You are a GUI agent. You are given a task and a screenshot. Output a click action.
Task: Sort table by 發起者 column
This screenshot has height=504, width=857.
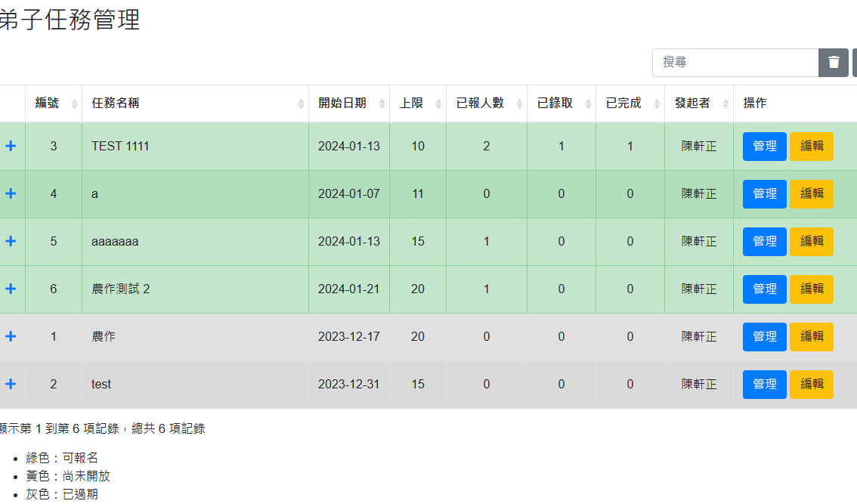[698, 104]
